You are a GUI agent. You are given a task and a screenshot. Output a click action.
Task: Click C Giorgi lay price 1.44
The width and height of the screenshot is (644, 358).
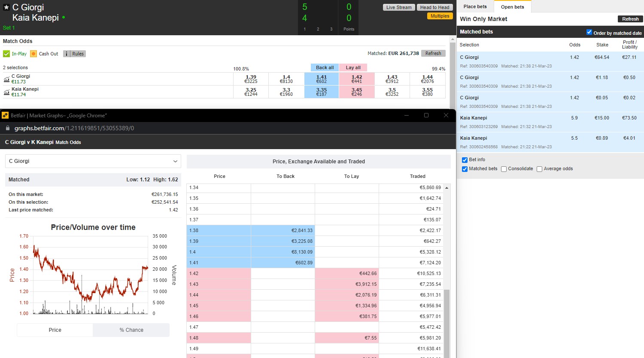point(428,79)
